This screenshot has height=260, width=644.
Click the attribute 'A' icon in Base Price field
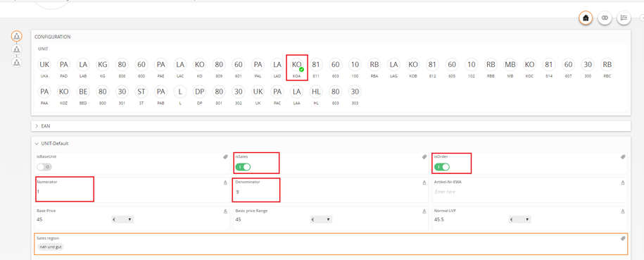(225, 211)
